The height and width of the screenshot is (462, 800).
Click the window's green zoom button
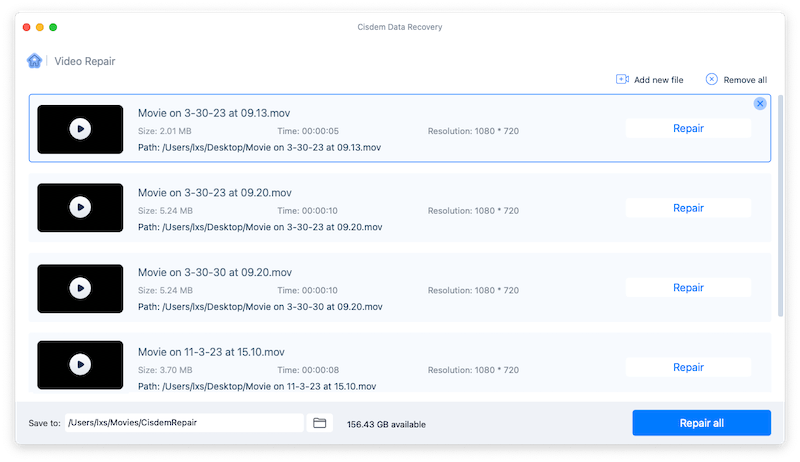coord(53,27)
